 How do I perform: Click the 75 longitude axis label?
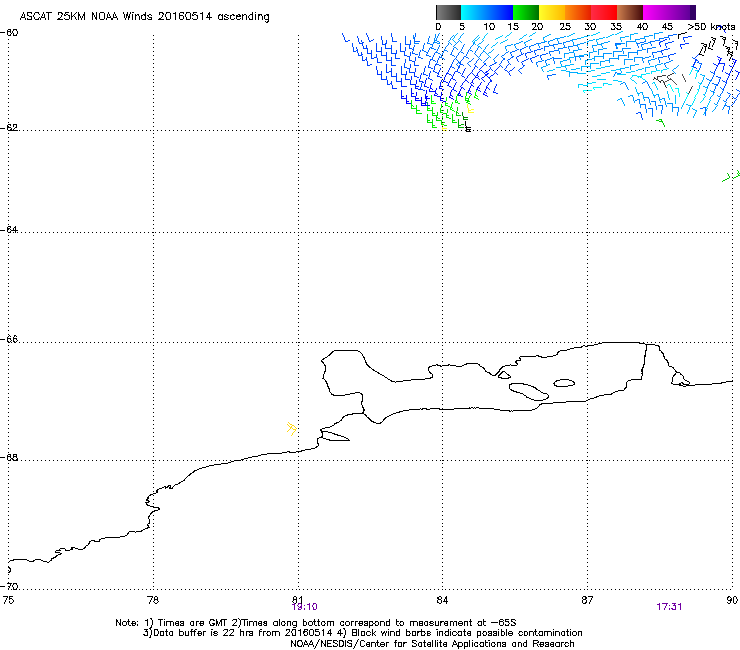(x=8, y=600)
